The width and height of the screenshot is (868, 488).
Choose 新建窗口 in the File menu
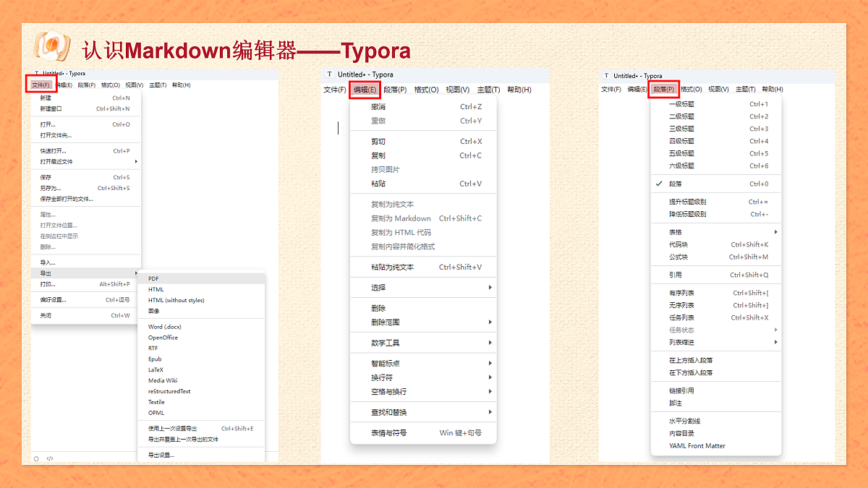[86, 109]
